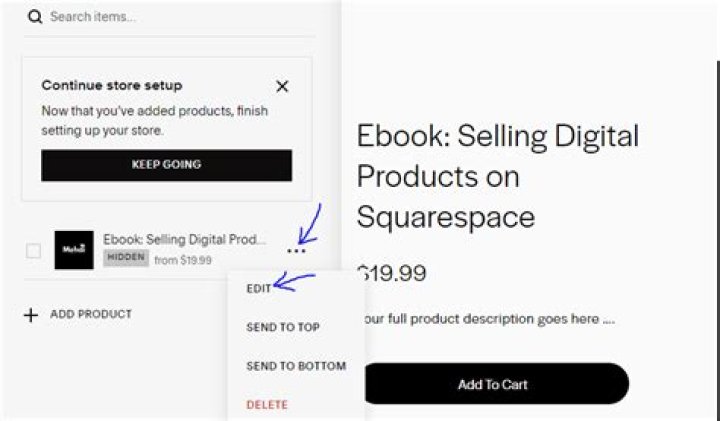Click the $19.99 price in preview
Image resolution: width=720 pixels, height=421 pixels.
point(392,273)
